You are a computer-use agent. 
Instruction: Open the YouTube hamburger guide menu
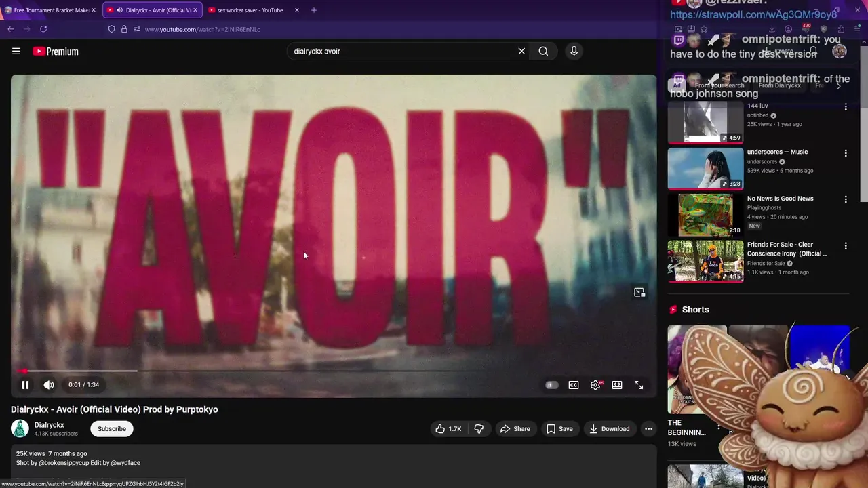click(16, 51)
